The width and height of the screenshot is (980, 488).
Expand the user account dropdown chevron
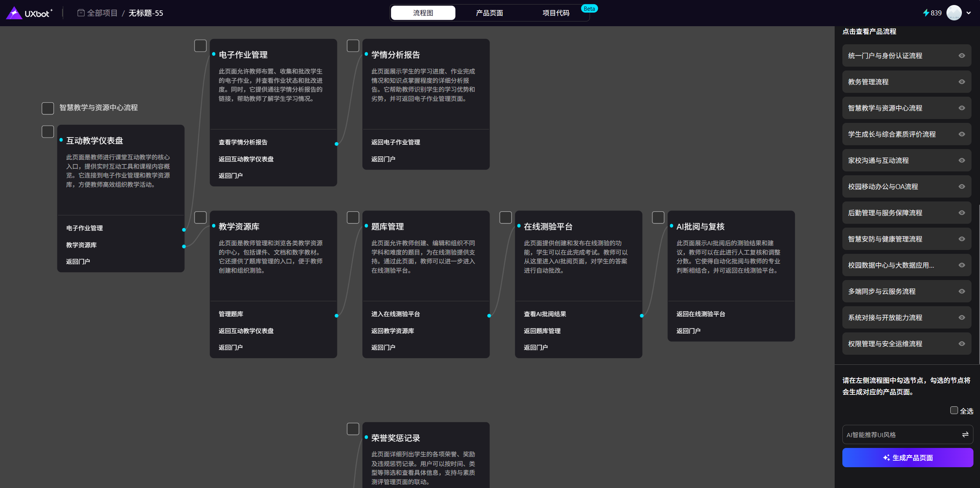point(968,13)
